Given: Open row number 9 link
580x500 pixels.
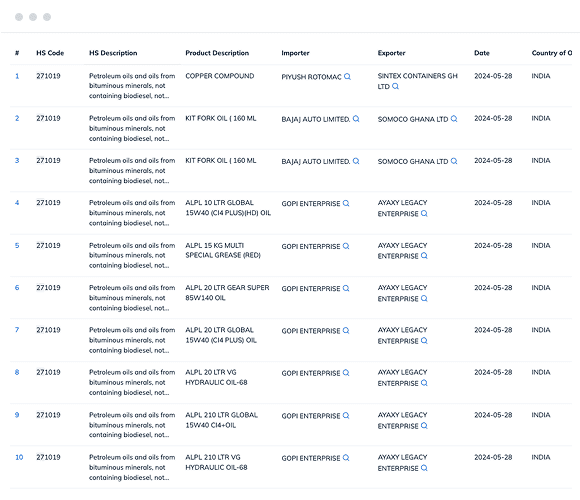Looking at the screenshot, I should click(17, 415).
